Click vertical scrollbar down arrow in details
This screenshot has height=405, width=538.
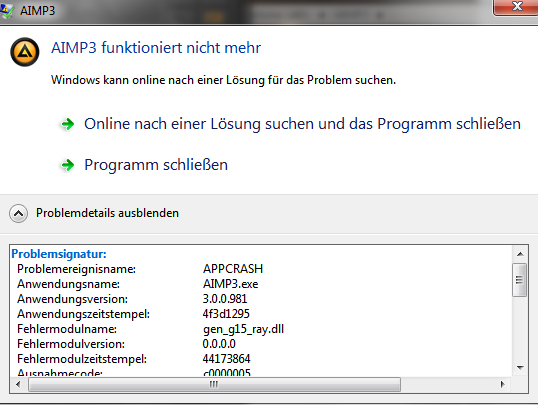[x=520, y=368]
